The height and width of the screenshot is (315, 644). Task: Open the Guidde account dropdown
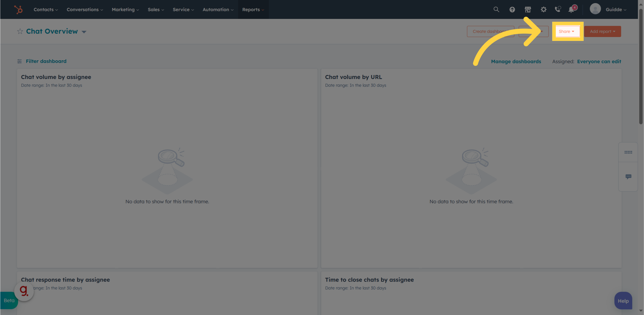tap(616, 9)
